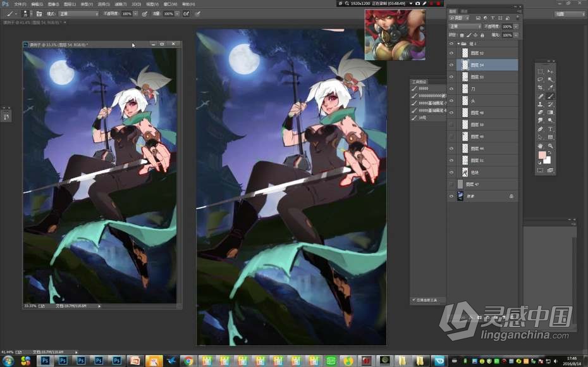Image resolution: width=588 pixels, height=367 pixels.
Task: Click the swap foreground/background colors arrow
Action: (549, 152)
